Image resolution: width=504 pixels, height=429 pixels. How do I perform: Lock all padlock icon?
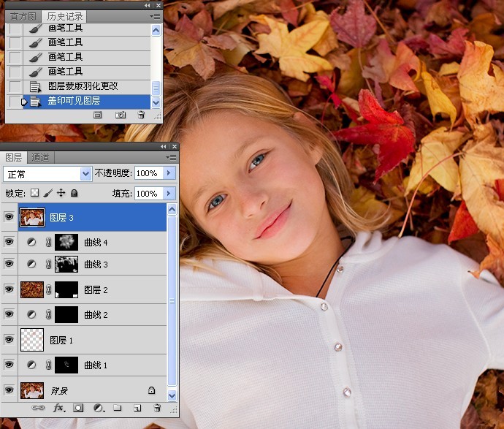[x=75, y=193]
